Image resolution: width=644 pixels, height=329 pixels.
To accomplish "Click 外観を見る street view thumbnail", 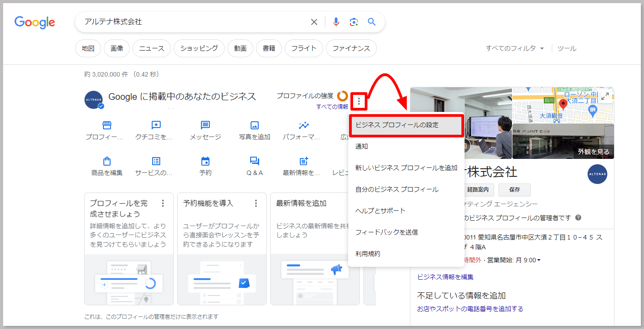I will pos(563,141).
